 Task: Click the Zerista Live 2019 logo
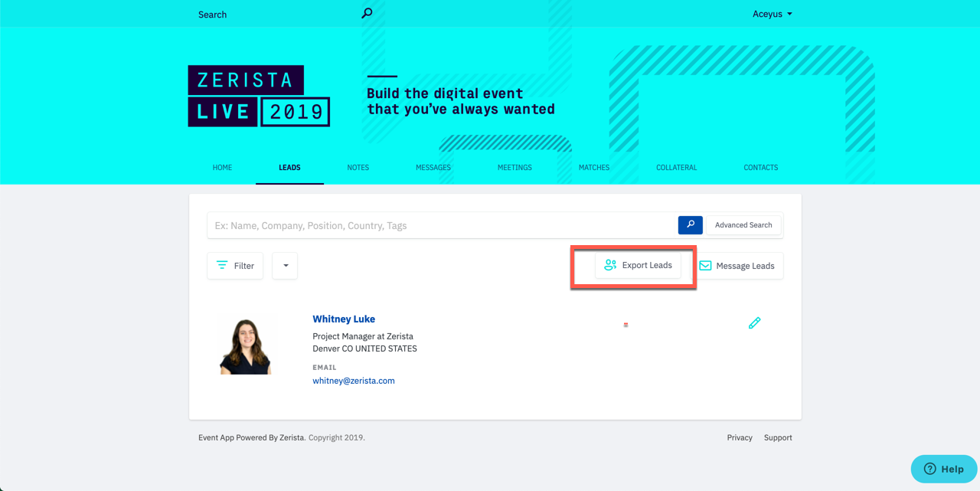(259, 96)
